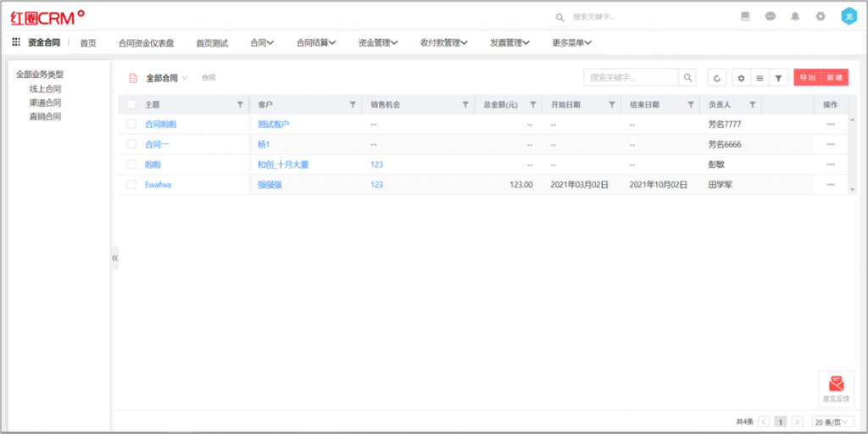Expand the 更多菜单 menu
Screen dimensions: 868x434
pyautogui.click(x=571, y=42)
